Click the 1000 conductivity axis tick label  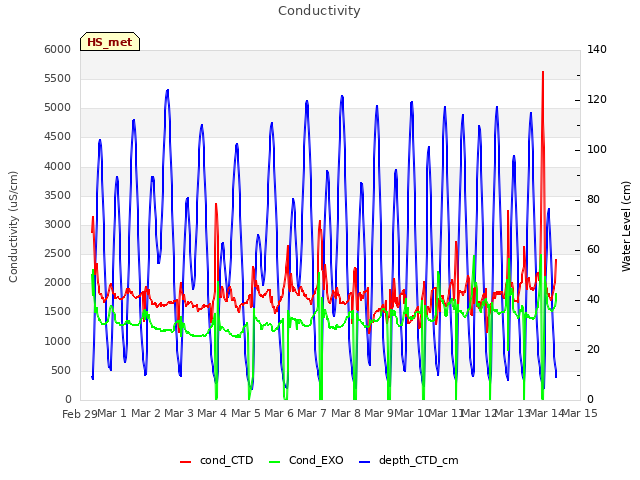pos(58,342)
